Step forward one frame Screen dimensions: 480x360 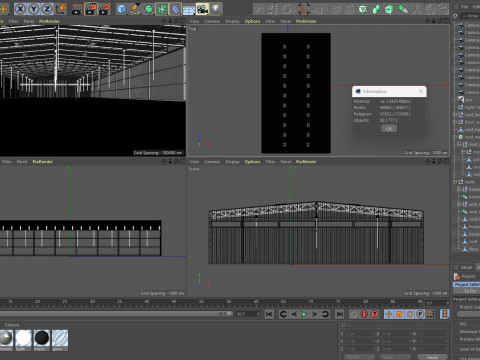(314, 314)
